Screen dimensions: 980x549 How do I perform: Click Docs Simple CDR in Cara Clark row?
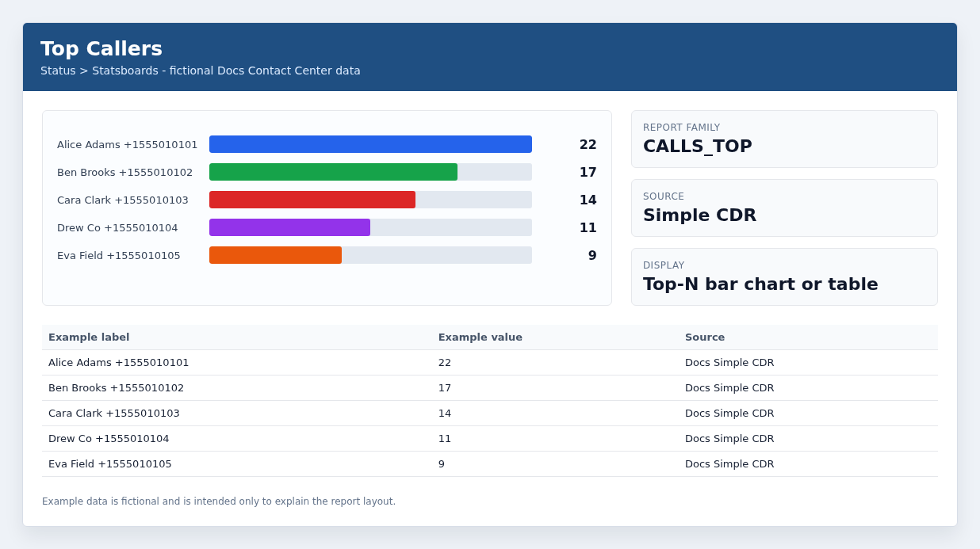(729, 413)
